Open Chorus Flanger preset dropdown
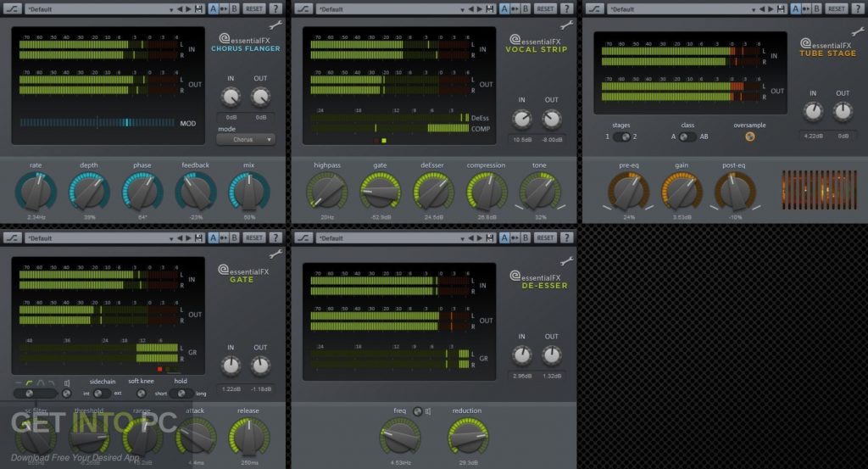 coord(171,9)
